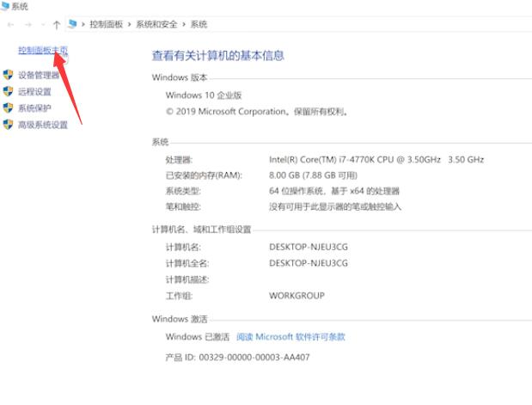Image resolution: width=532 pixels, height=405 pixels.
Task: Click Windows 已激活 status text
Action: (198, 337)
